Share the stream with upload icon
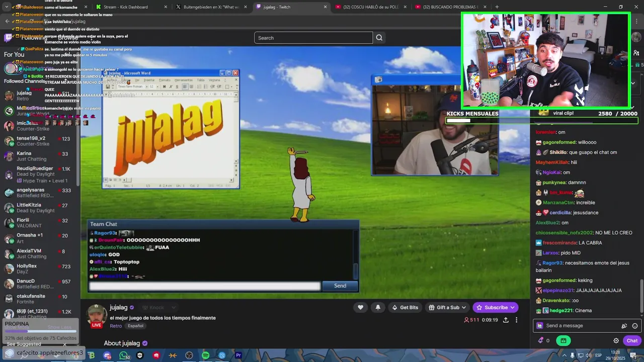 point(506,320)
